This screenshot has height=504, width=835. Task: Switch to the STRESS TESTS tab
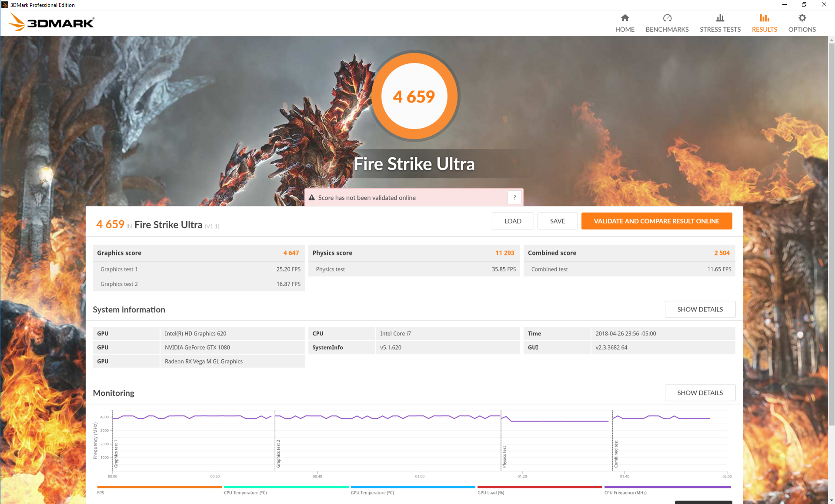click(720, 30)
